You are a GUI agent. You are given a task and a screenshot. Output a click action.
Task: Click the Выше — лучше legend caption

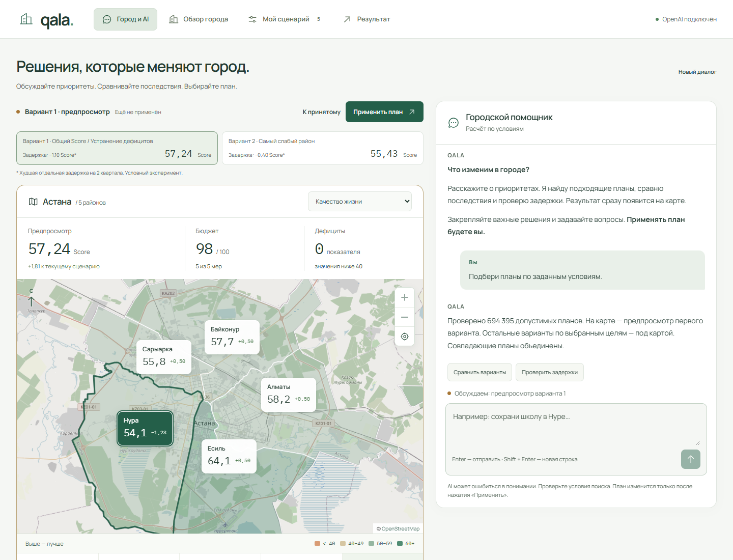[44, 544]
